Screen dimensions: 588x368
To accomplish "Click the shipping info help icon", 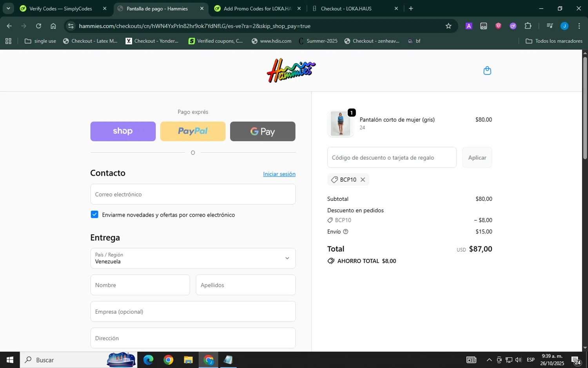I will click(345, 232).
